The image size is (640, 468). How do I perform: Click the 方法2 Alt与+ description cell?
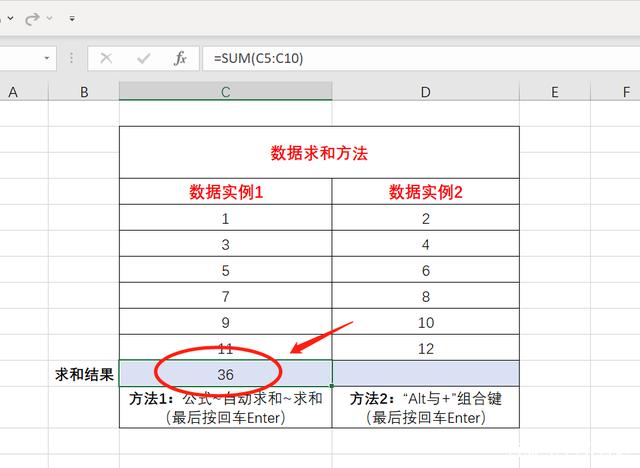coord(426,408)
